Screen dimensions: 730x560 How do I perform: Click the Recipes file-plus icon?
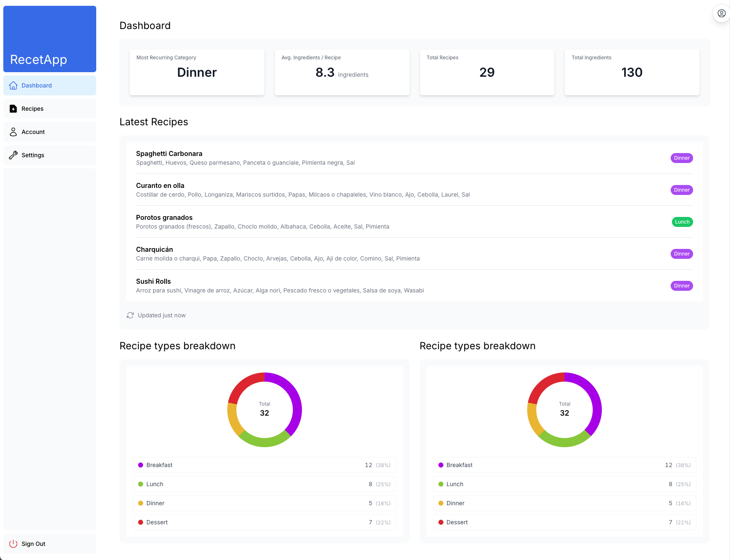13,109
